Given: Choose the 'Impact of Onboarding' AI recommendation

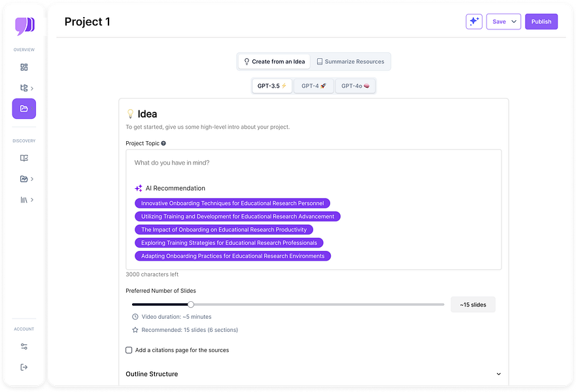Looking at the screenshot, I should 224,230.
